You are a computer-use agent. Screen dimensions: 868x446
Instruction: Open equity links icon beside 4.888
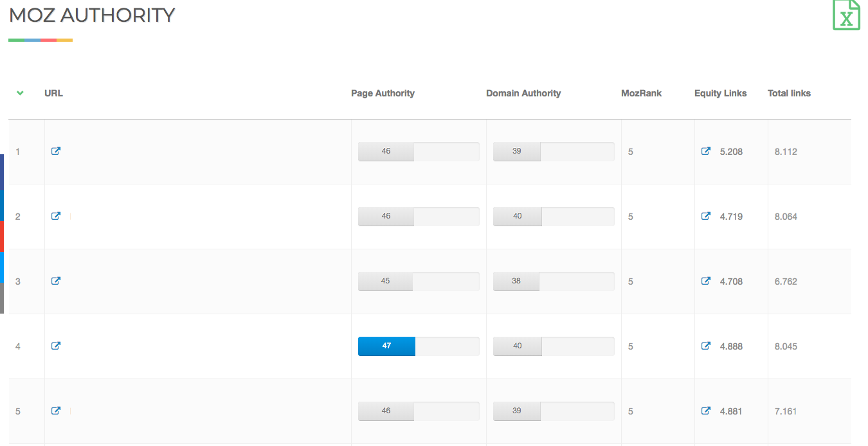(706, 346)
